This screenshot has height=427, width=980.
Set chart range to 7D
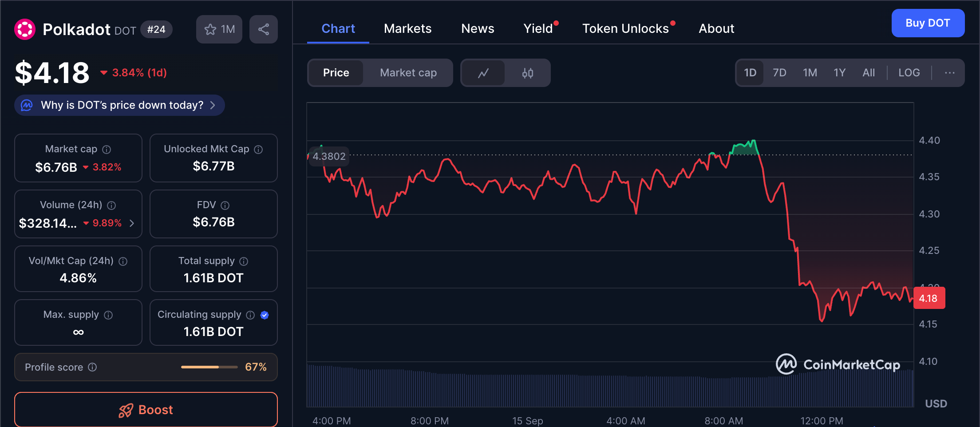pos(779,73)
